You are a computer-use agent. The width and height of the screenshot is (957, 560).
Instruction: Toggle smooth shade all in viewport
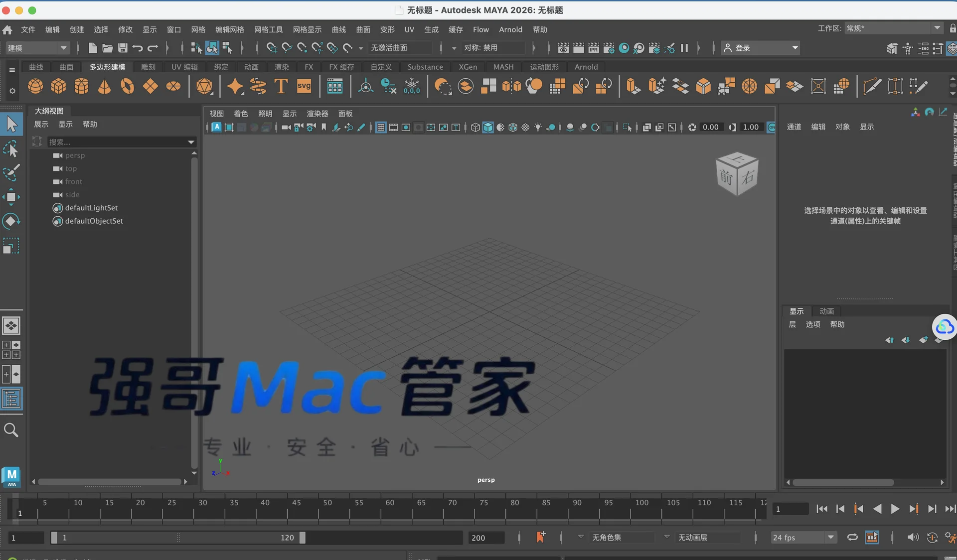click(x=488, y=128)
